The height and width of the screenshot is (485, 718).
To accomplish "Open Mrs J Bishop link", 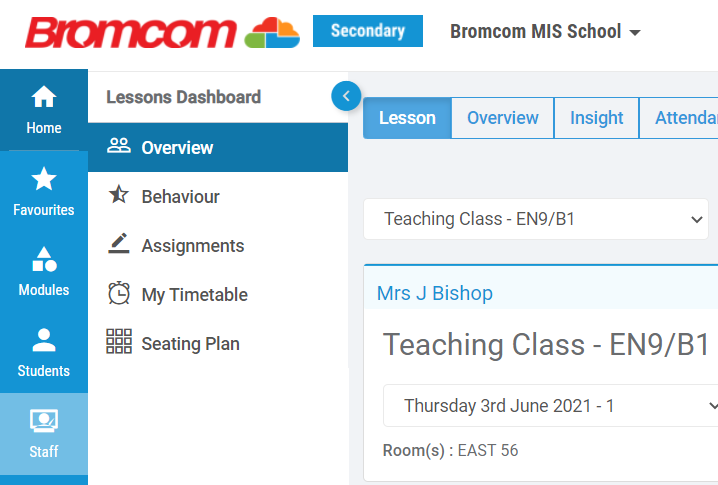I will [435, 293].
